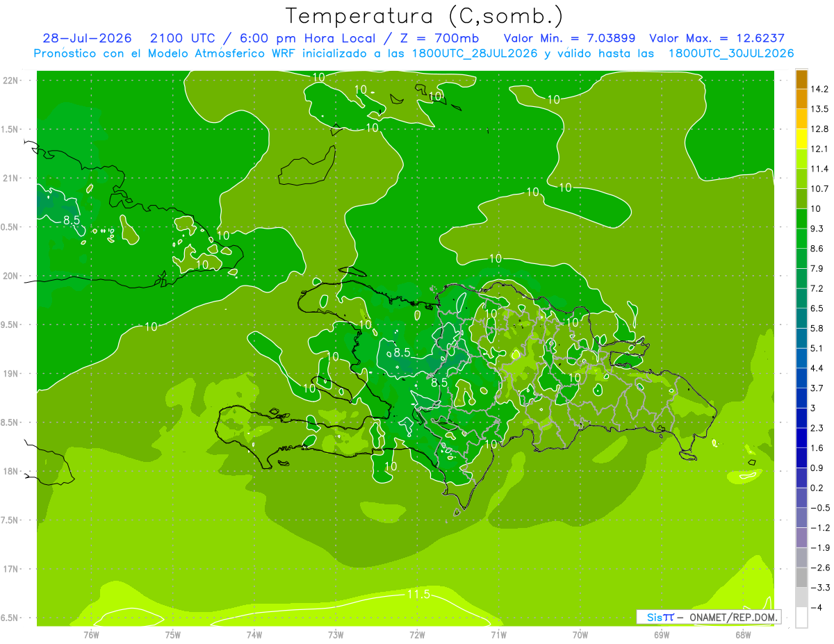Click the "70W" longitude axis label
The height and width of the screenshot is (644, 834).
[x=580, y=634]
